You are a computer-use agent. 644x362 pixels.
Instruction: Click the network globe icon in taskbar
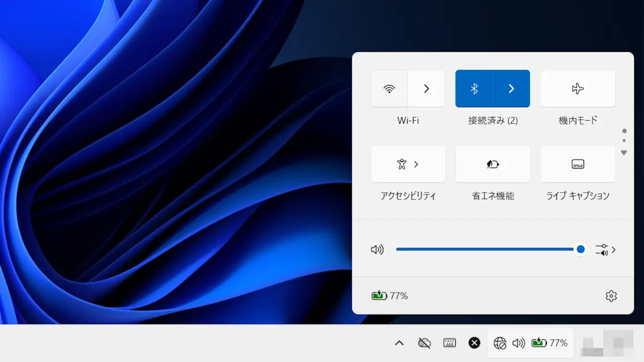(500, 343)
